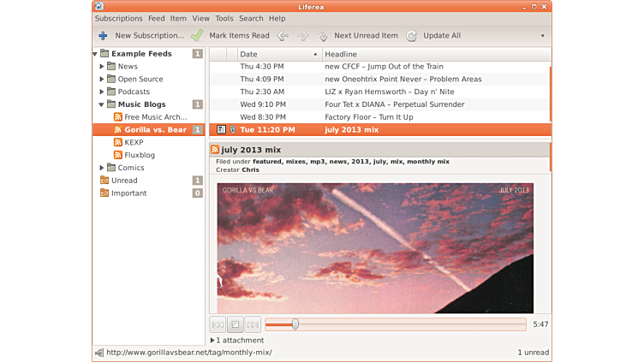Viewport: 644px width, 362px height.
Task: Open the Subscriptions menu
Action: [x=118, y=18]
